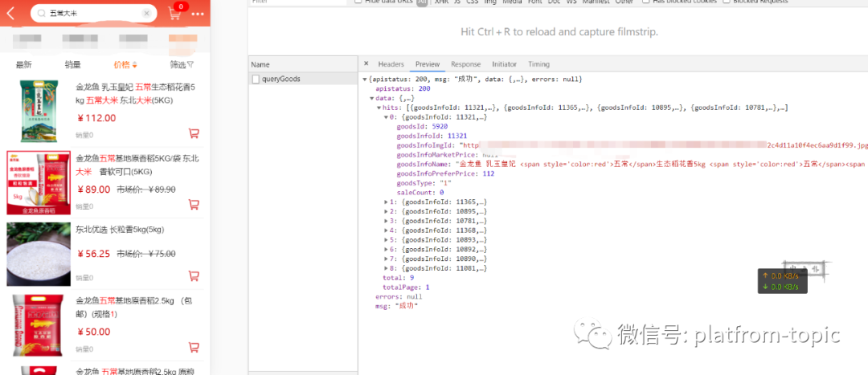
Task: Collapse the hits array node
Action: coord(379,108)
